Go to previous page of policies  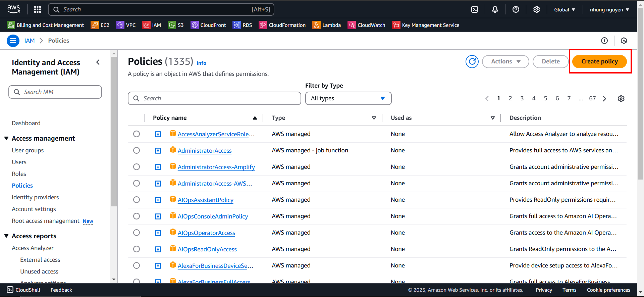coord(487,99)
